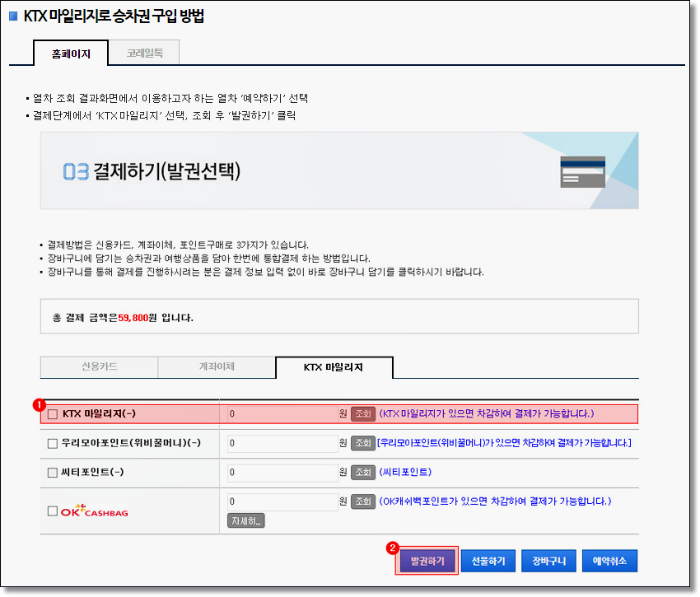
Task: Check the 씨티포인트(-) checkbox
Action: 53,473
